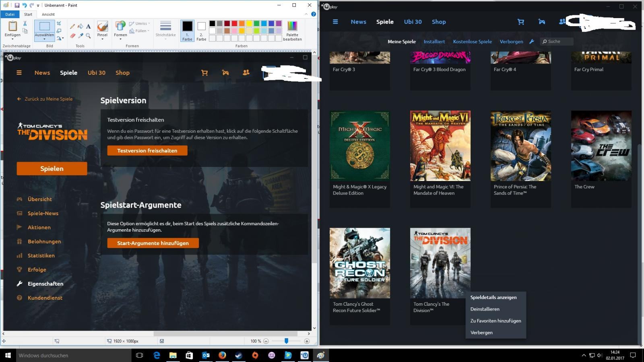The image size is (644, 362).
Task: Click the volume icon in the system tray
Action: click(x=599, y=355)
